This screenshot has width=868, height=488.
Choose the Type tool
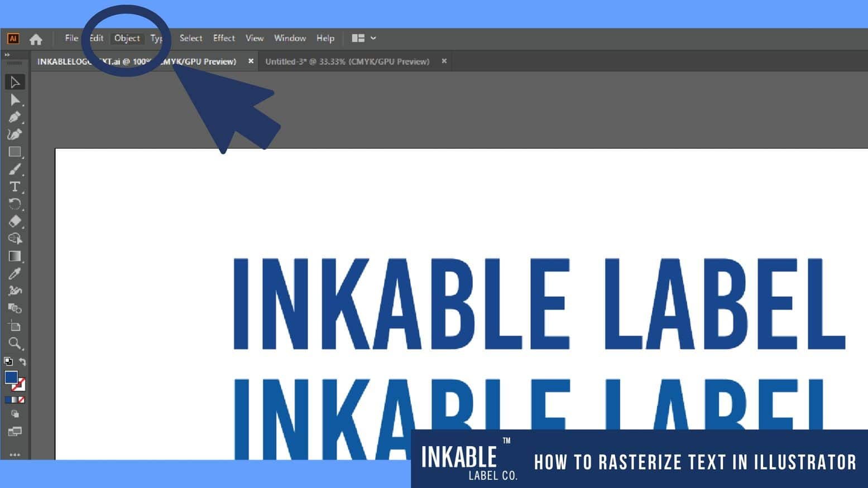15,187
